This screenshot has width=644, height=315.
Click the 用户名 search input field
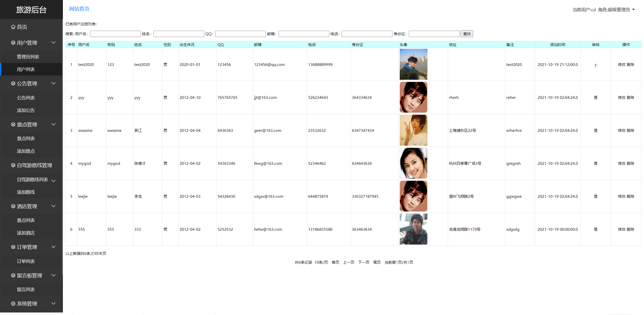click(115, 34)
